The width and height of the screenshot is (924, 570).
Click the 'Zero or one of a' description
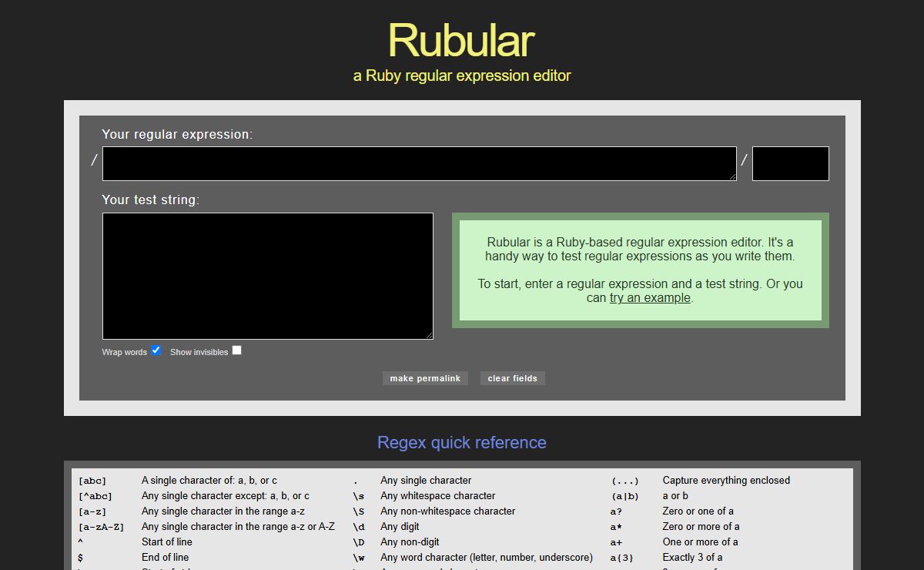[x=698, y=511]
